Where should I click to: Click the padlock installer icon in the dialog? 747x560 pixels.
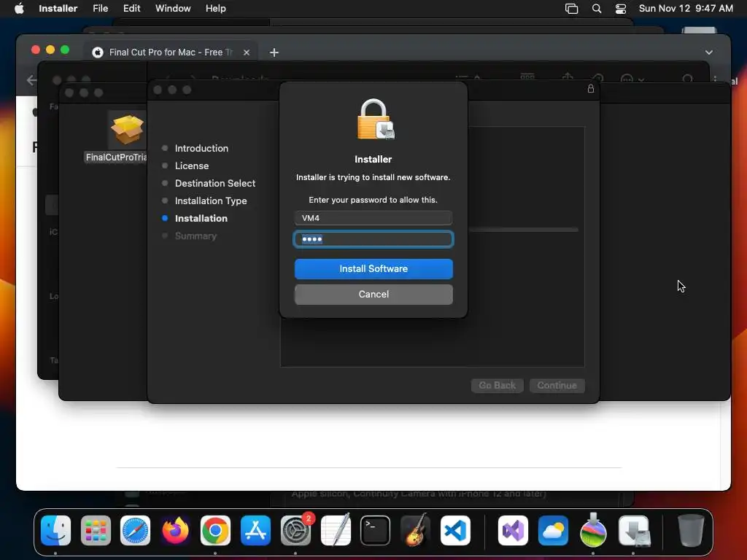pyautogui.click(x=376, y=119)
